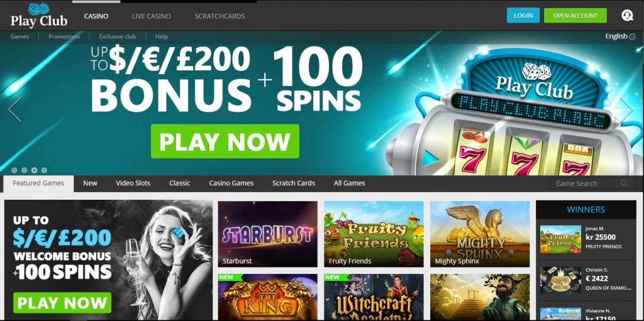The height and width of the screenshot is (321, 644).
Task: Click the green OPEN ACCOUNT button
Action: click(575, 15)
